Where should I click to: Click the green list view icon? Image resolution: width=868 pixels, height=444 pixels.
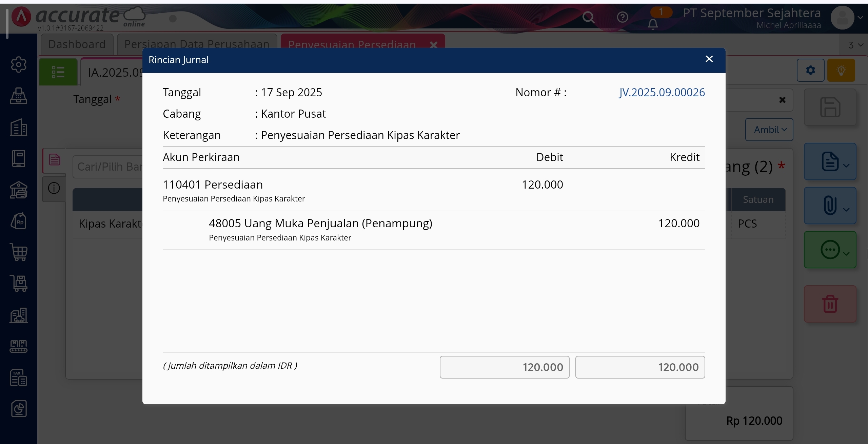(58, 72)
